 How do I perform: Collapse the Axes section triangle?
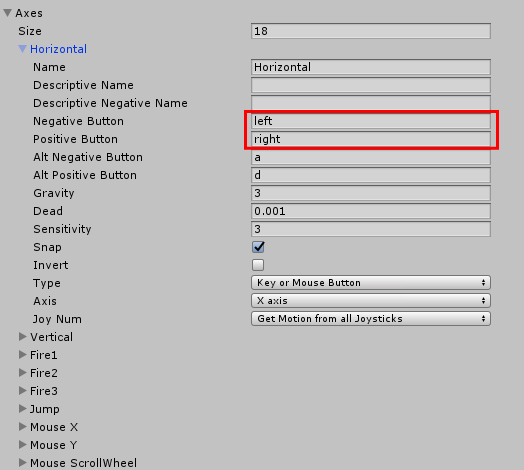click(x=8, y=13)
